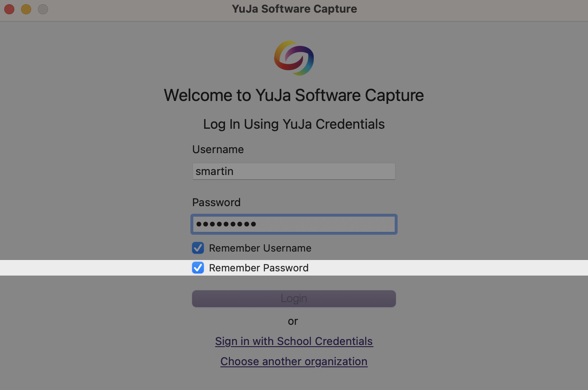
Task: Click the Log In Using YuJa Credentials label
Action: click(x=294, y=124)
